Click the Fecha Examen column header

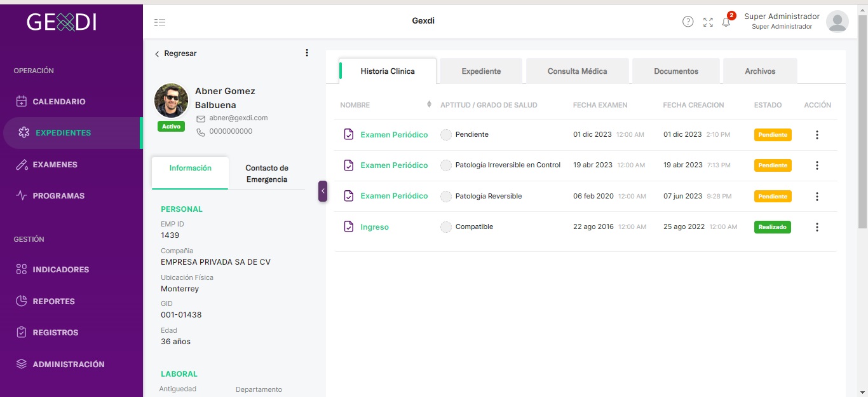600,105
